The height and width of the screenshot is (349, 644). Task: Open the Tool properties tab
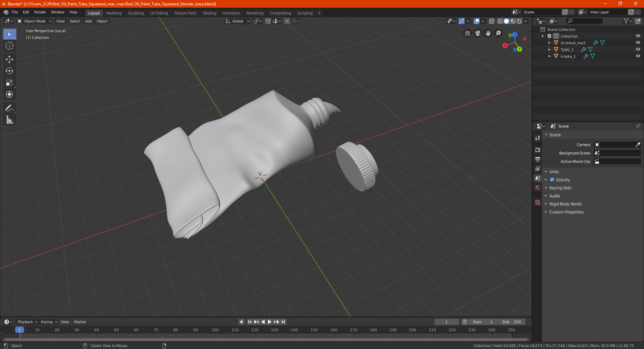pos(538,138)
